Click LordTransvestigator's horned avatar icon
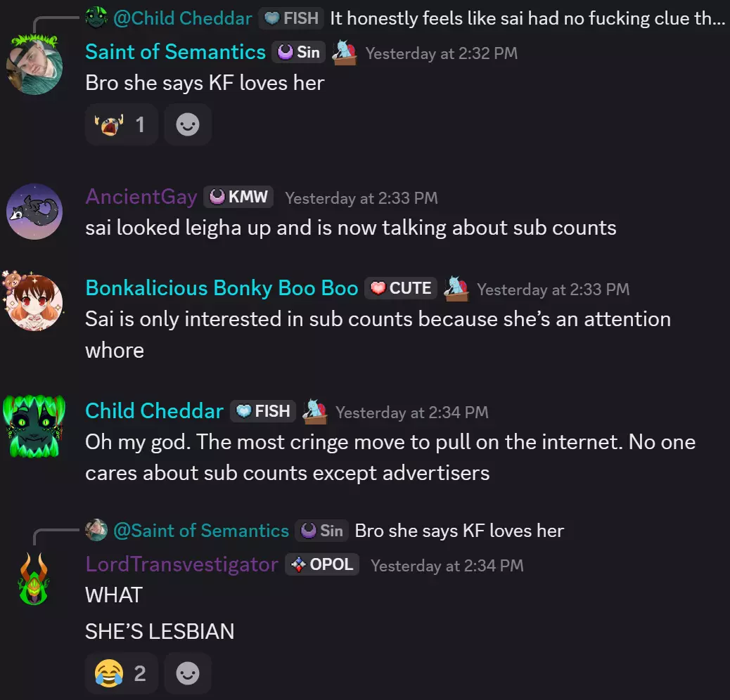The width and height of the screenshot is (730, 700). coord(34,579)
